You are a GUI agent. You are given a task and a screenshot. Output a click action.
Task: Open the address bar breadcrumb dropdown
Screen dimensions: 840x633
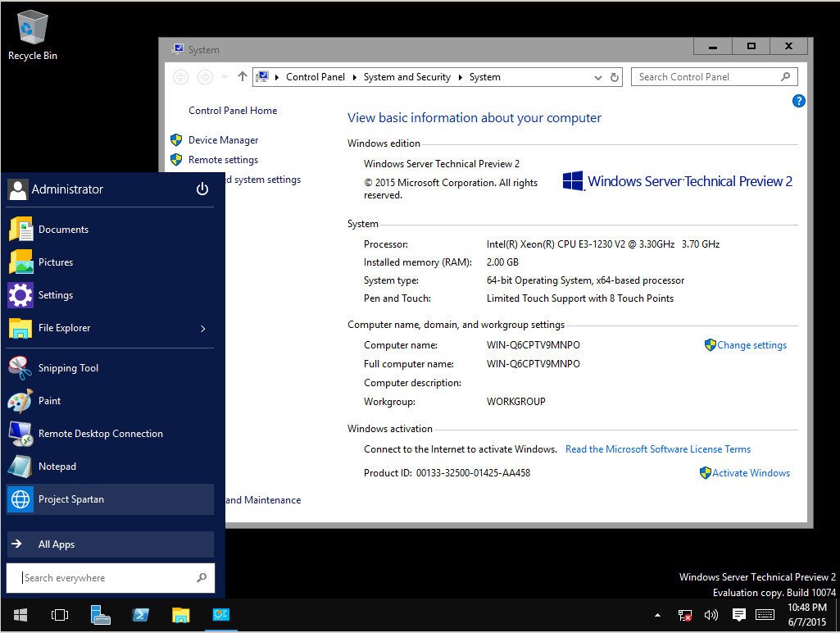597,76
